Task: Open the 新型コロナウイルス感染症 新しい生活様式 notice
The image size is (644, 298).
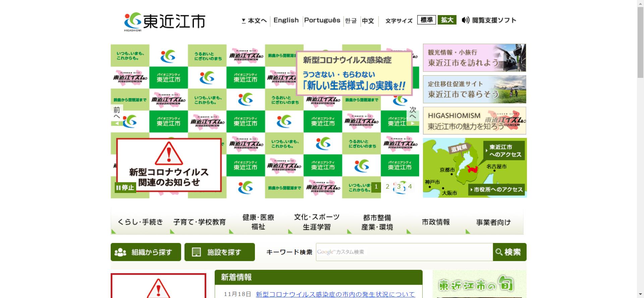Action: [x=354, y=73]
